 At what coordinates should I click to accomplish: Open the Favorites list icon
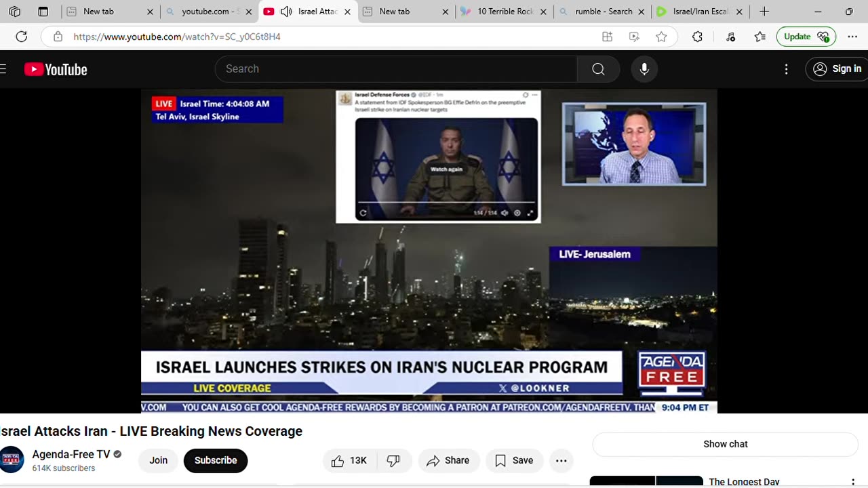point(760,37)
